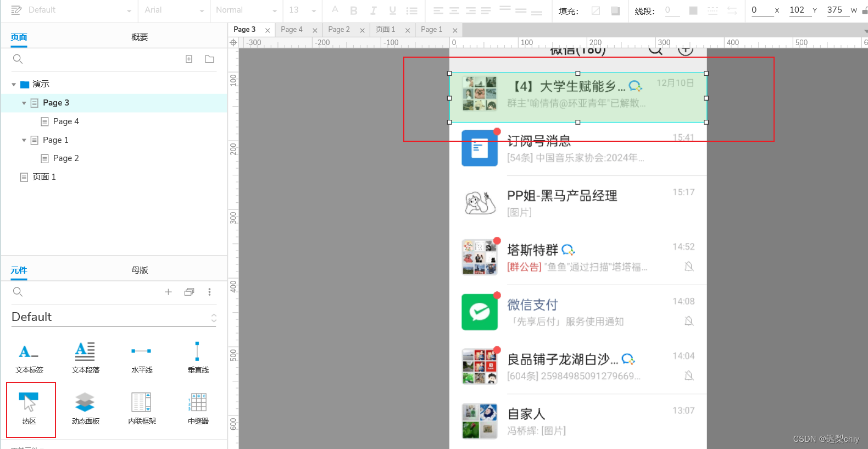Viewport: 868px width, 449px height.
Task: Click the library copy icon in widgets panel
Action: (x=189, y=292)
